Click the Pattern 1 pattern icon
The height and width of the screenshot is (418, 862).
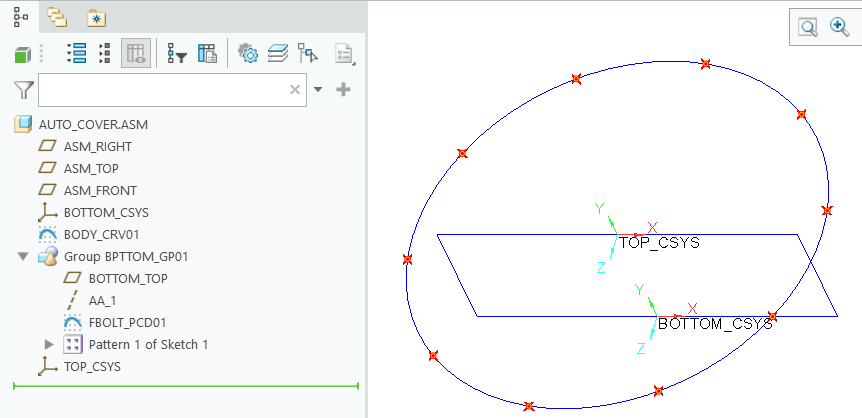tap(73, 345)
